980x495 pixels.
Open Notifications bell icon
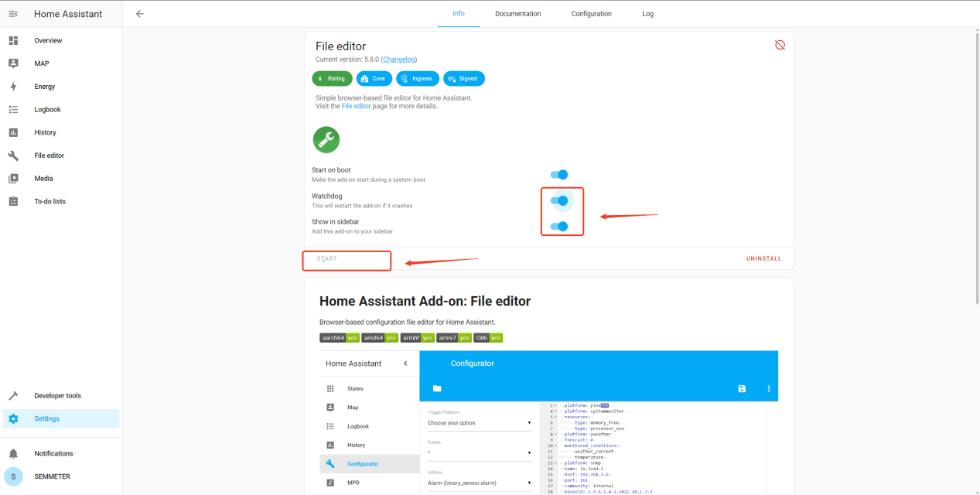[x=13, y=453]
